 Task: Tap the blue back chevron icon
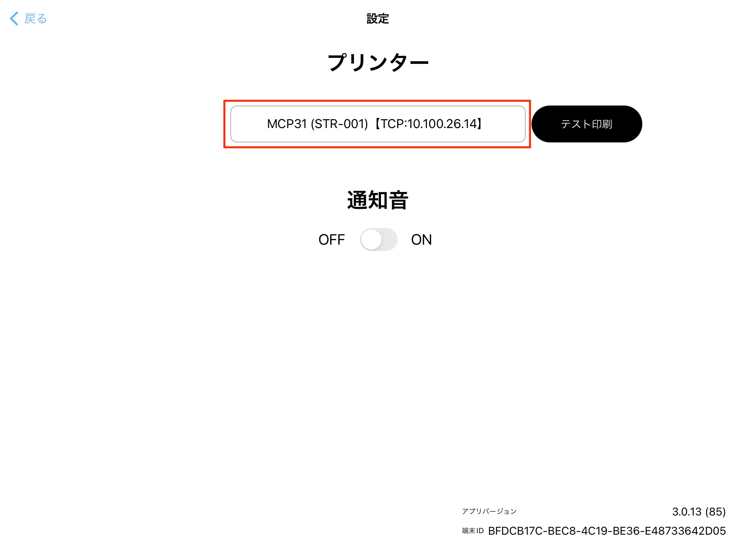pyautogui.click(x=14, y=18)
